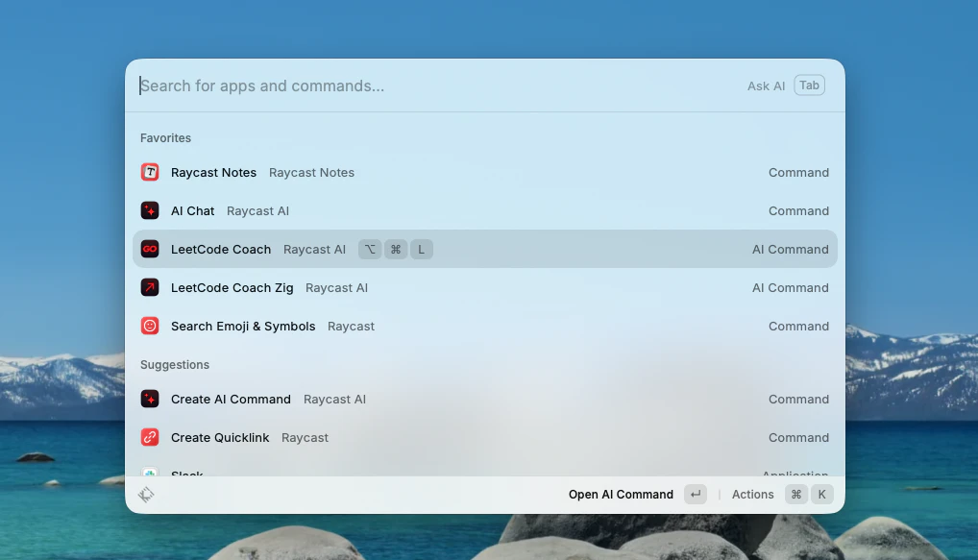Click the LeetCode Coach title text
The width and height of the screenshot is (978, 560).
(x=221, y=250)
